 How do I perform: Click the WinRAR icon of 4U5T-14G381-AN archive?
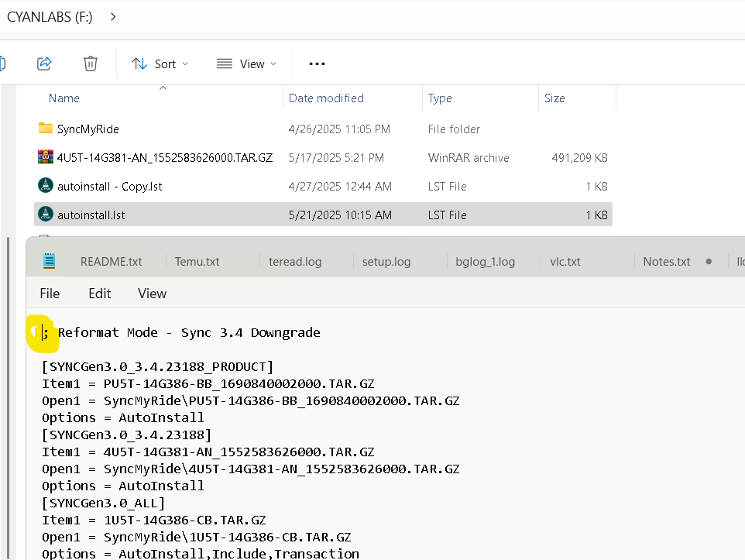(46, 157)
